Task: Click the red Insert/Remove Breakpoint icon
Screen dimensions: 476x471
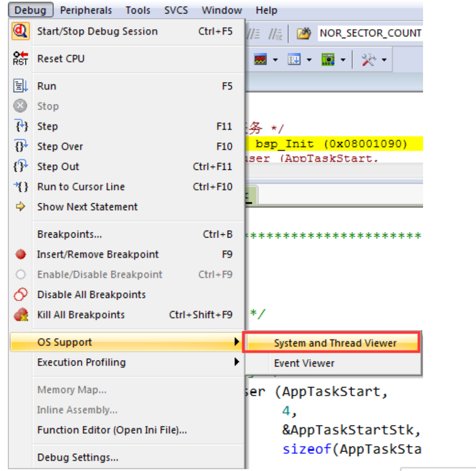Action: coord(20,254)
